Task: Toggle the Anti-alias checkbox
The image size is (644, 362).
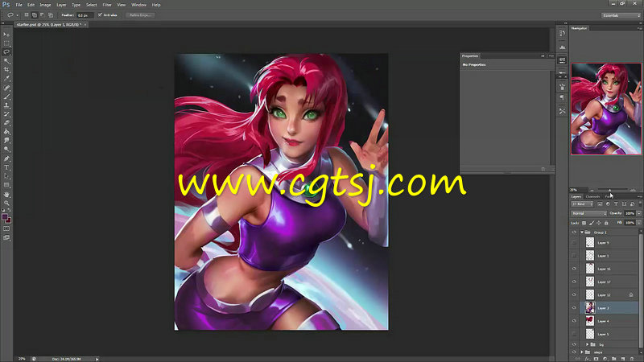Action: (100, 15)
